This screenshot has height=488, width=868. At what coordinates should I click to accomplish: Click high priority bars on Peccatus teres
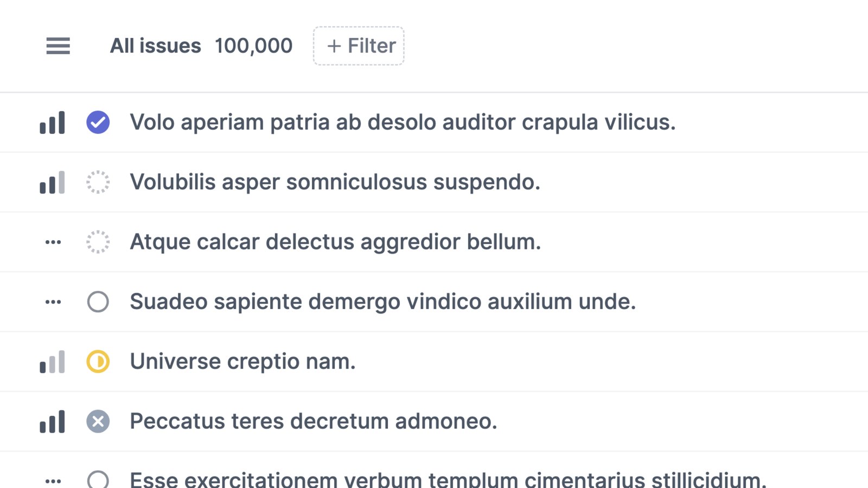52,421
